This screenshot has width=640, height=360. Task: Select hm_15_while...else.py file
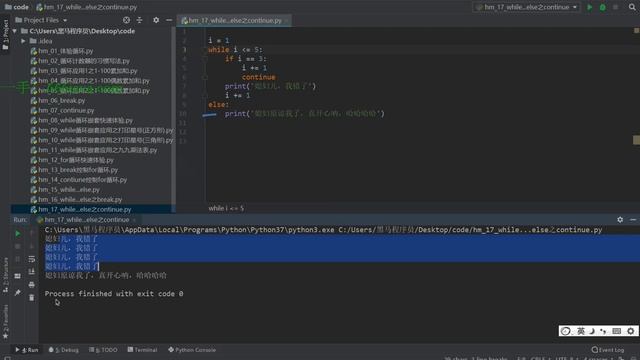pyautogui.click(x=69, y=189)
